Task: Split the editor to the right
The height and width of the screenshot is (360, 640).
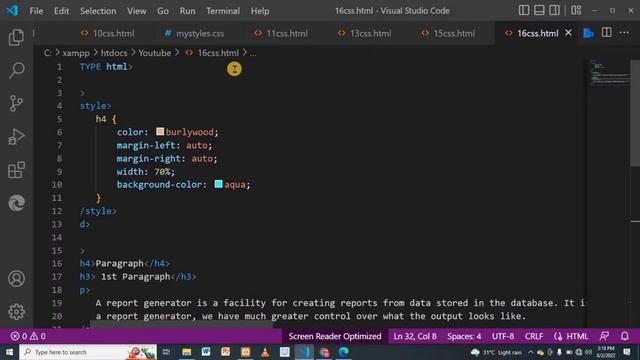Action: click(x=607, y=33)
